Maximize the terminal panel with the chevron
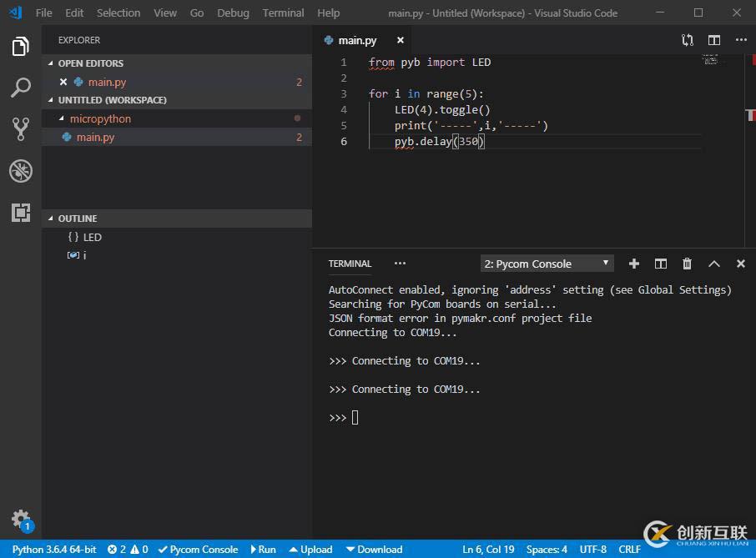Screen dimensions: 756x558 click(713, 263)
